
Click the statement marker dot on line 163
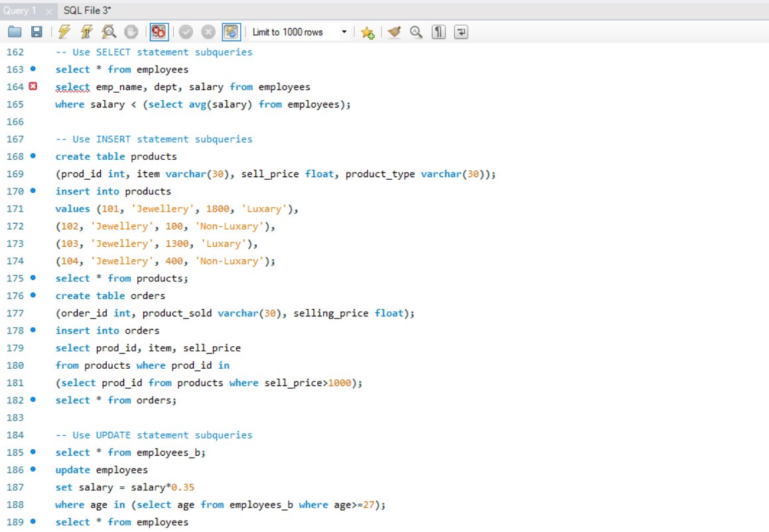click(33, 68)
